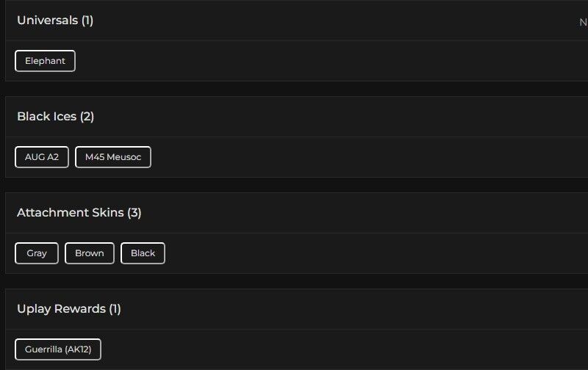
Task: Click empty space right of the Elephant tag
Action: 294,61
